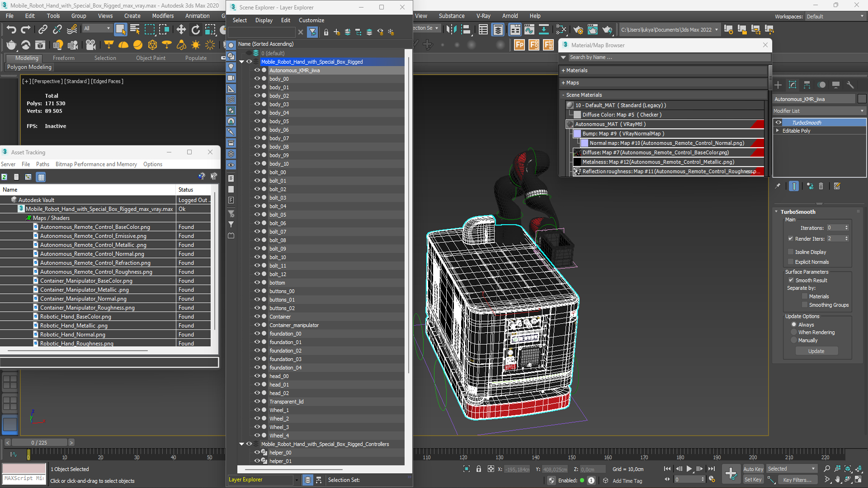Image resolution: width=868 pixels, height=488 pixels.
Task: Click layers icon beside Layer Explorer dropdown
Action: (308, 480)
